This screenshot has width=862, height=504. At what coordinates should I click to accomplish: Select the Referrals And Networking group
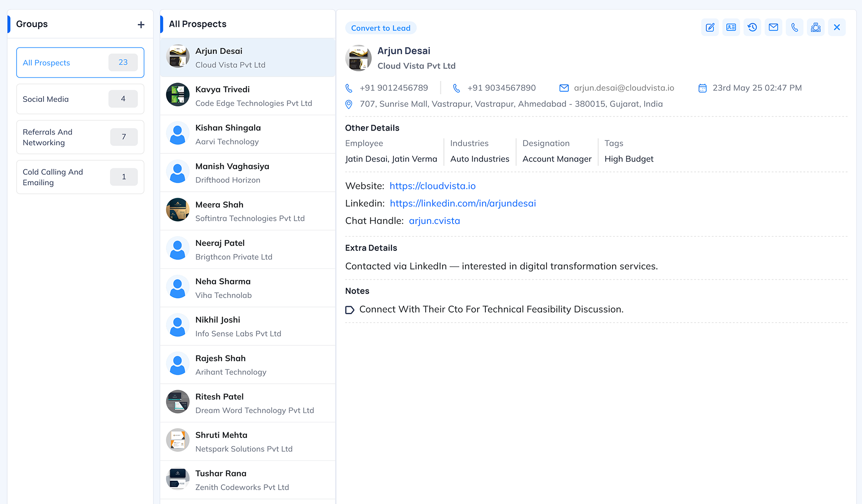pos(80,137)
